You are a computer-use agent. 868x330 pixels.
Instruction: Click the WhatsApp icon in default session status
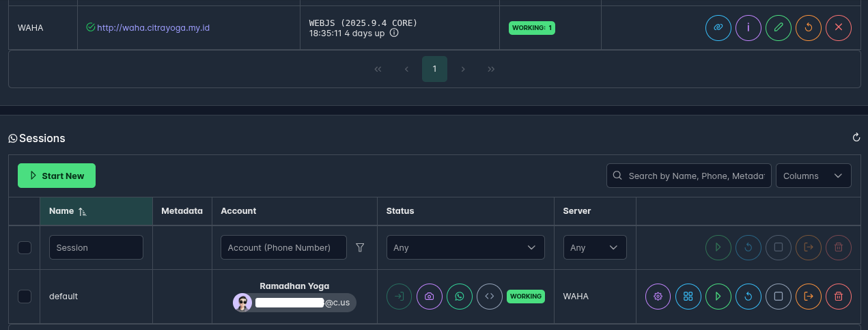coord(460,297)
